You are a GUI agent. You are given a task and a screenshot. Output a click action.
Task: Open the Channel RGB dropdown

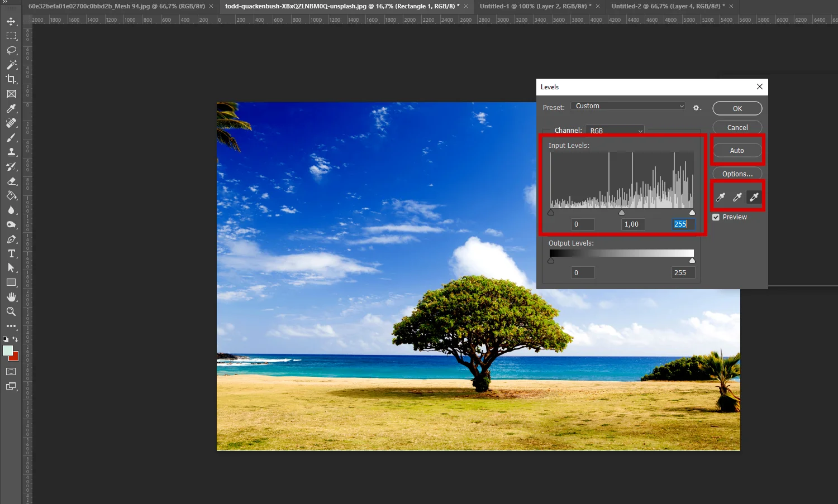[x=615, y=131]
